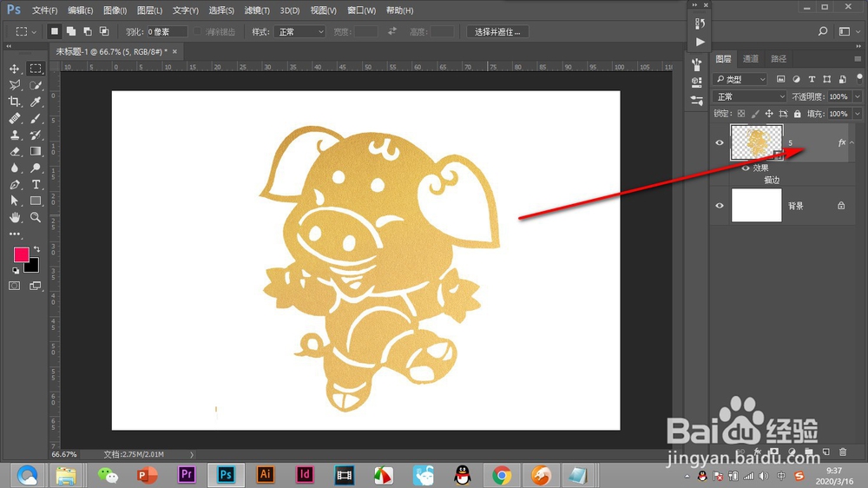868x488 pixels.
Task: Select the Blur tool
Action: click(15, 168)
